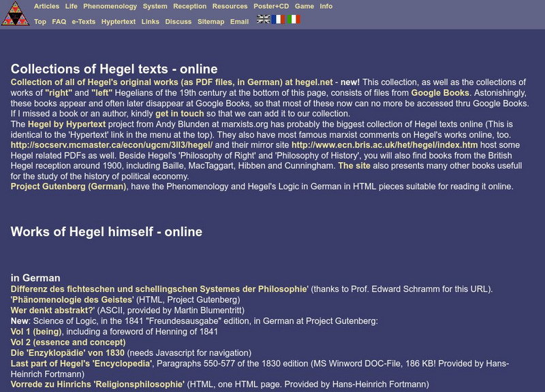The height and width of the screenshot is (392, 545).
Task: Open the Links page
Action: coord(150,22)
